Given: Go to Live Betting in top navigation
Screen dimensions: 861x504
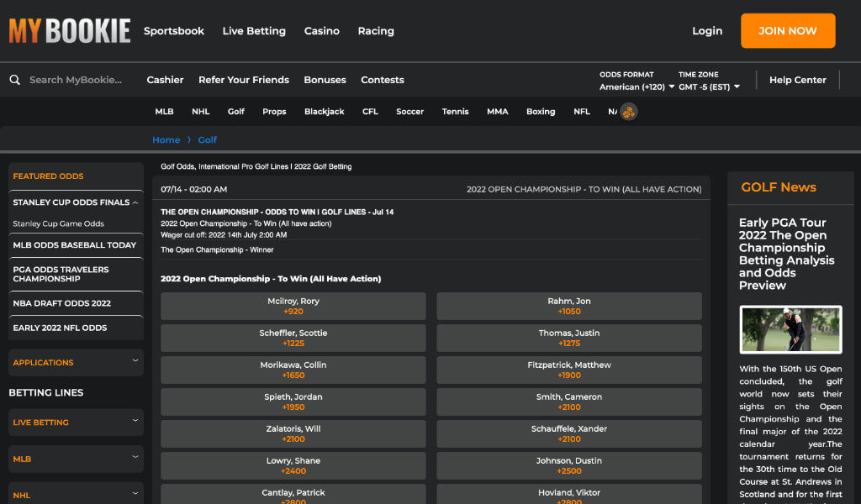Looking at the screenshot, I should [x=254, y=31].
